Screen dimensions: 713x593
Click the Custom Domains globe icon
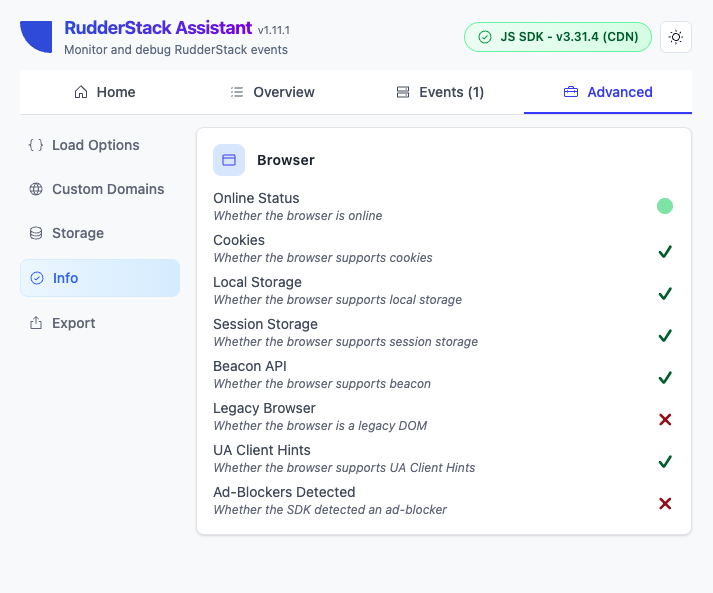(36, 189)
